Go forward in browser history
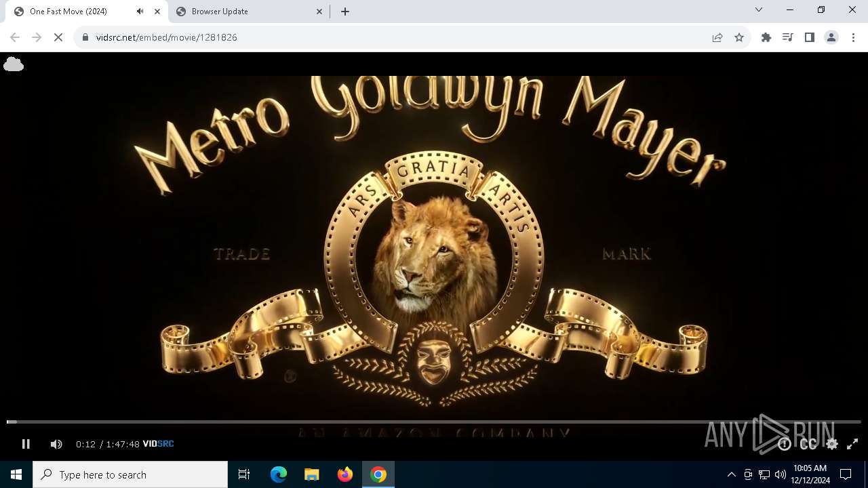This screenshot has height=488, width=868. coord(37,37)
